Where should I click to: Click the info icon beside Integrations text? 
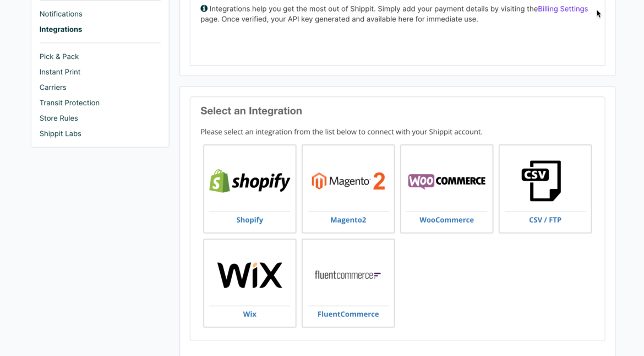point(204,9)
